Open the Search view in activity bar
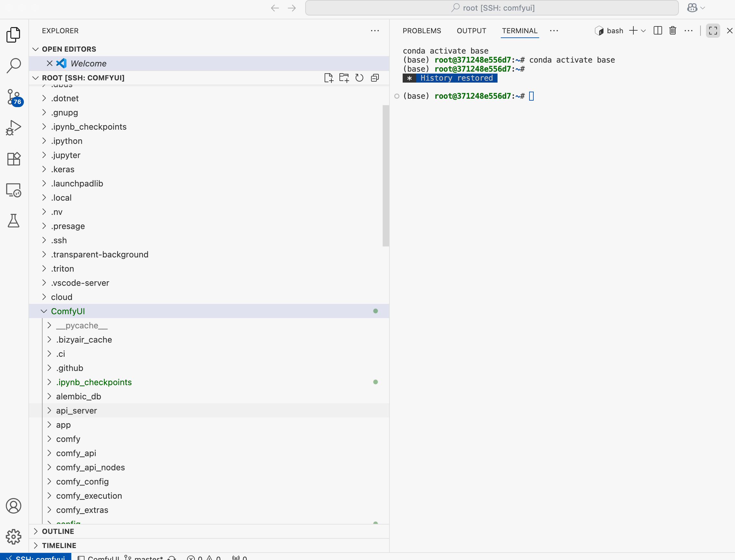This screenshot has height=560, width=735. point(14,66)
